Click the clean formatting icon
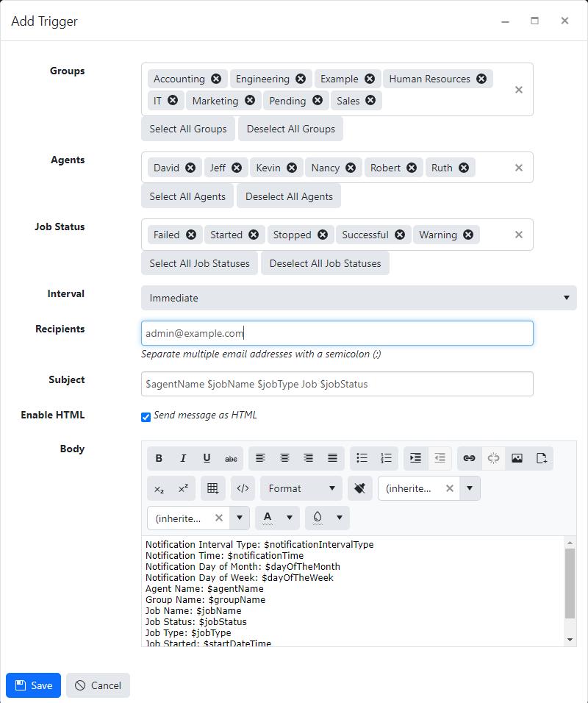The image size is (588, 703). click(359, 488)
